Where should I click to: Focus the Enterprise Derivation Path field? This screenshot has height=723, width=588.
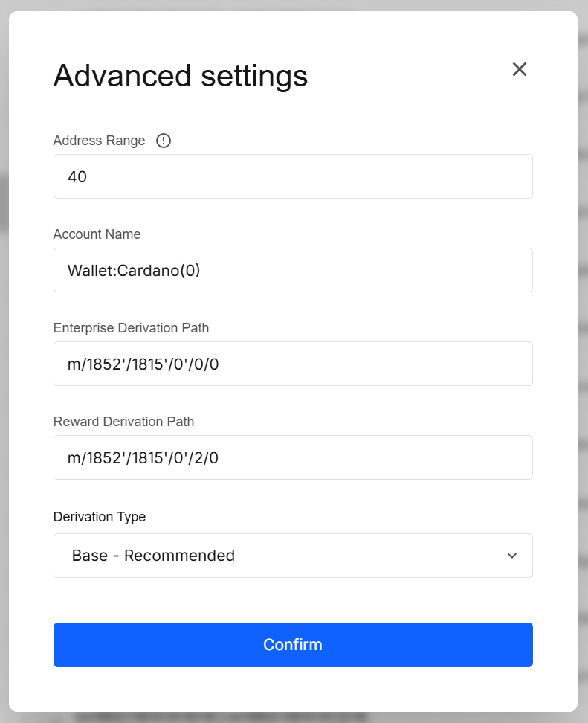(293, 364)
